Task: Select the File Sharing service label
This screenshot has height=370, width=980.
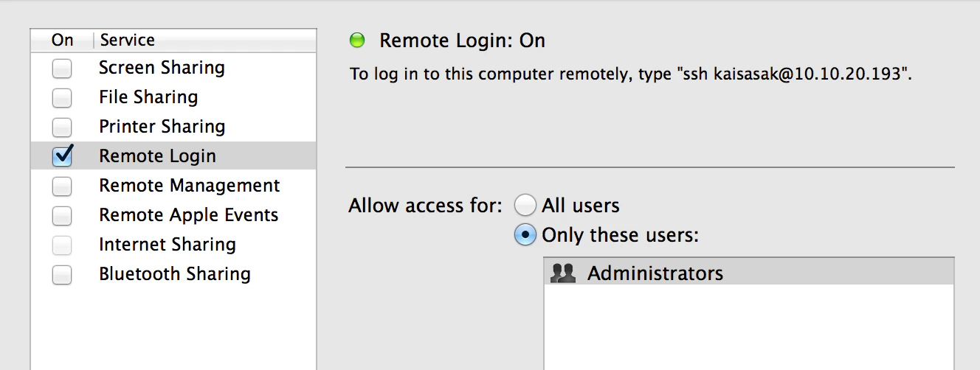Action: pyautogui.click(x=148, y=97)
